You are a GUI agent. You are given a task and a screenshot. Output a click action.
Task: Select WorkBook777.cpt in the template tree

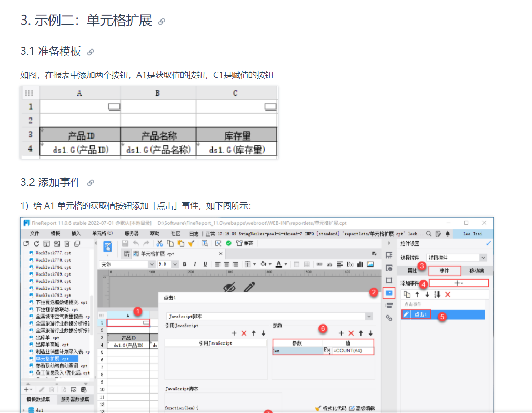point(53,253)
